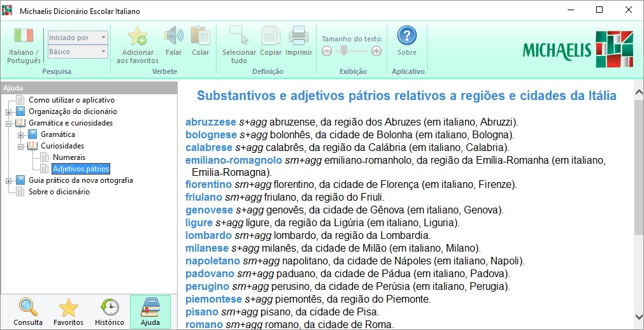
Task: Click the emiliano-romagnolo entry word
Action: coord(234,161)
